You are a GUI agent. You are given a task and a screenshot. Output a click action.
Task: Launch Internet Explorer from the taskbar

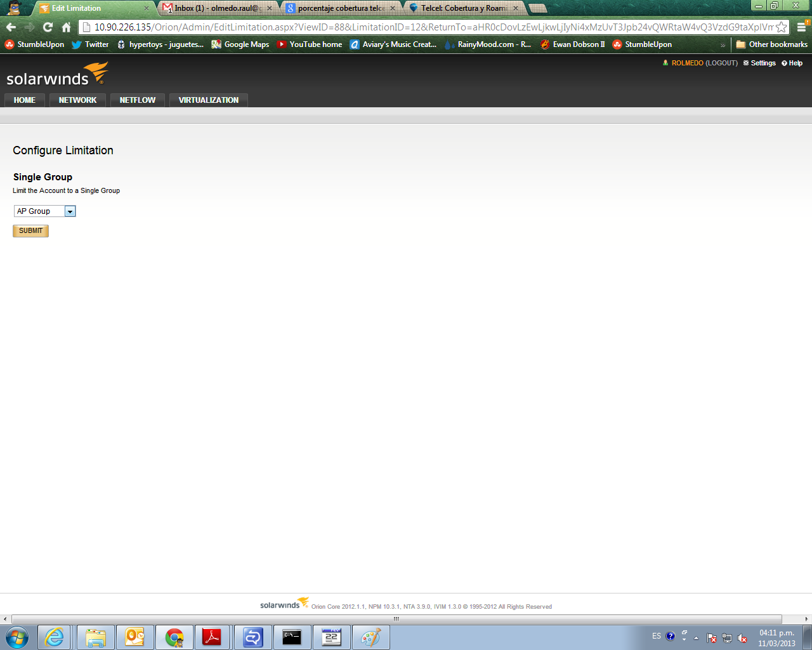point(55,637)
